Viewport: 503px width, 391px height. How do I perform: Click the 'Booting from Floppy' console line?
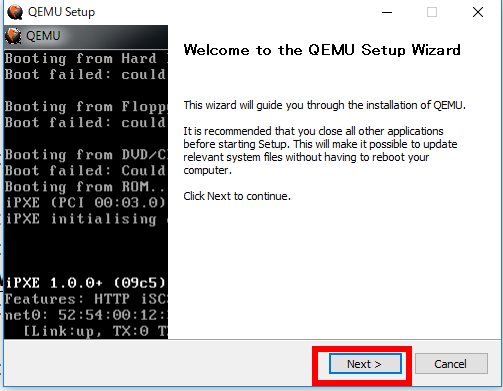(86, 107)
